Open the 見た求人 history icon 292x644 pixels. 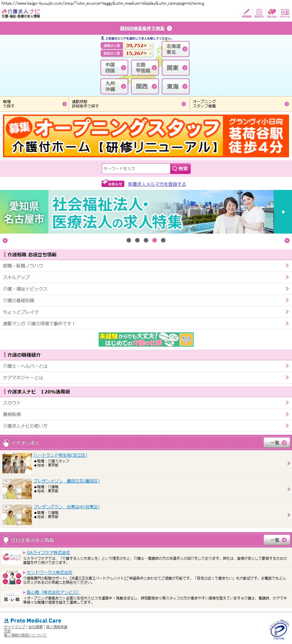259,13
